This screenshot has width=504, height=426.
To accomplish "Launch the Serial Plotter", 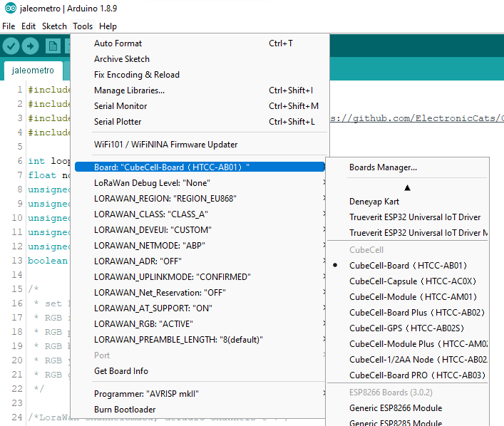I will (200, 122).
